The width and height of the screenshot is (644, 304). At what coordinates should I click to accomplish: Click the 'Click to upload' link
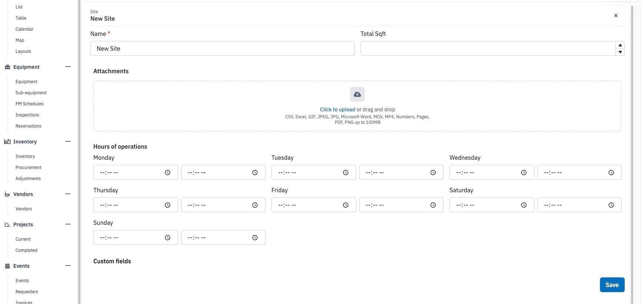coord(337,109)
